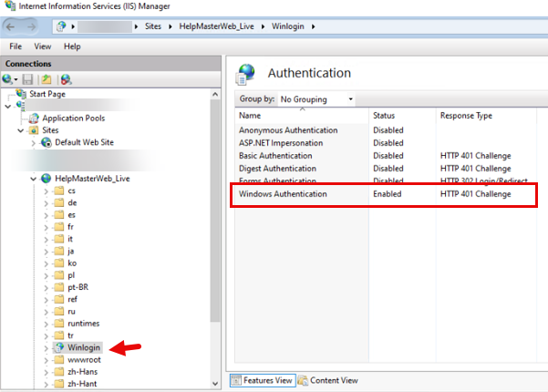Click the cs folder icon
Screen dimensions: 548x392
pos(59,191)
